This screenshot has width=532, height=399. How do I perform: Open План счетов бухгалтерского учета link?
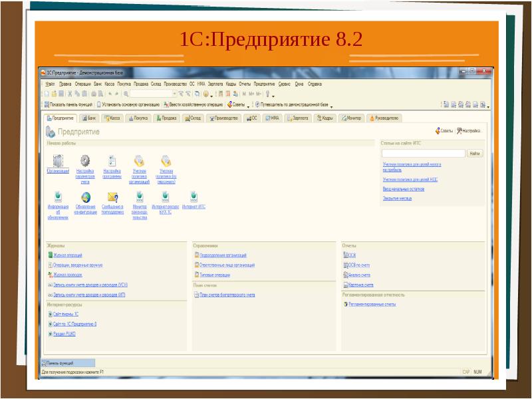(227, 295)
